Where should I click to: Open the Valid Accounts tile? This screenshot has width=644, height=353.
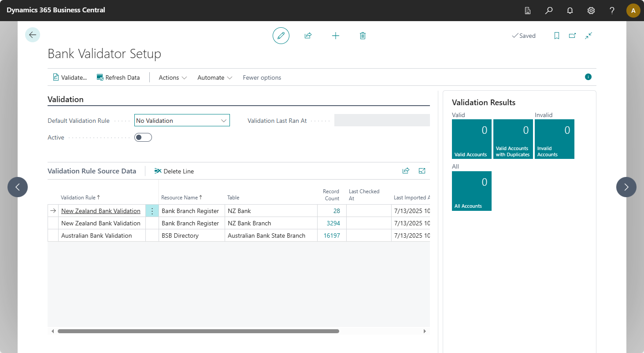(x=472, y=139)
